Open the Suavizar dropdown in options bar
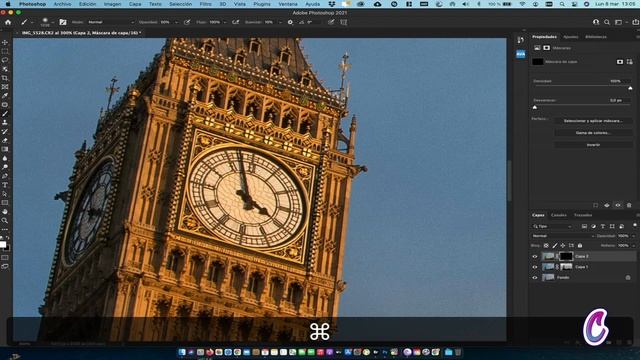 coord(280,22)
